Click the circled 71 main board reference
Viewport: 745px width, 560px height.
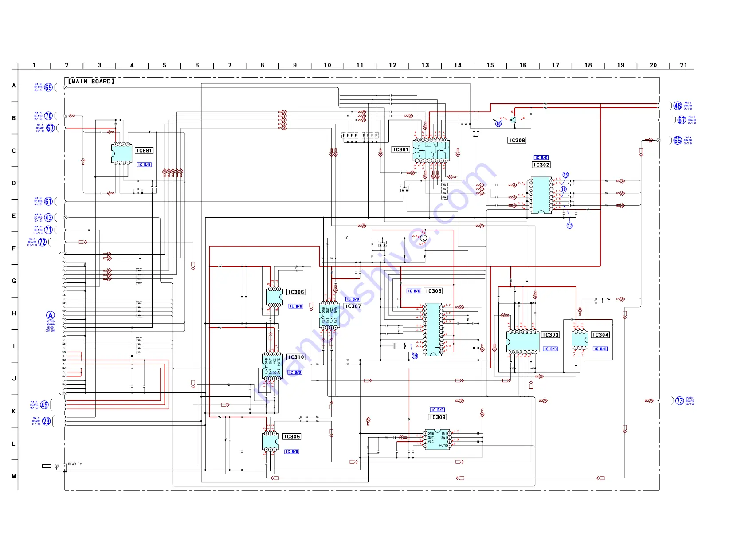(x=48, y=230)
